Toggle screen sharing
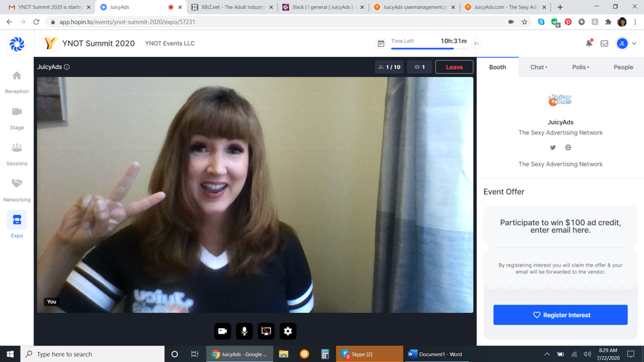This screenshot has width=644, height=362. (266, 331)
